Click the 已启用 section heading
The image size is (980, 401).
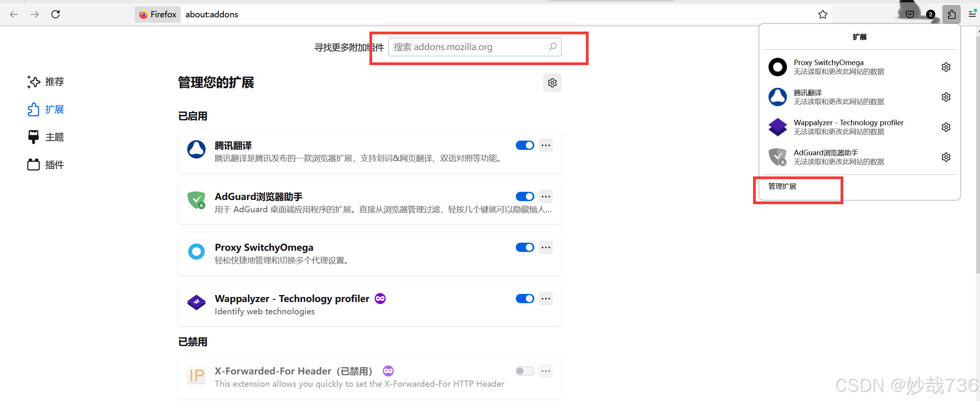coord(193,116)
